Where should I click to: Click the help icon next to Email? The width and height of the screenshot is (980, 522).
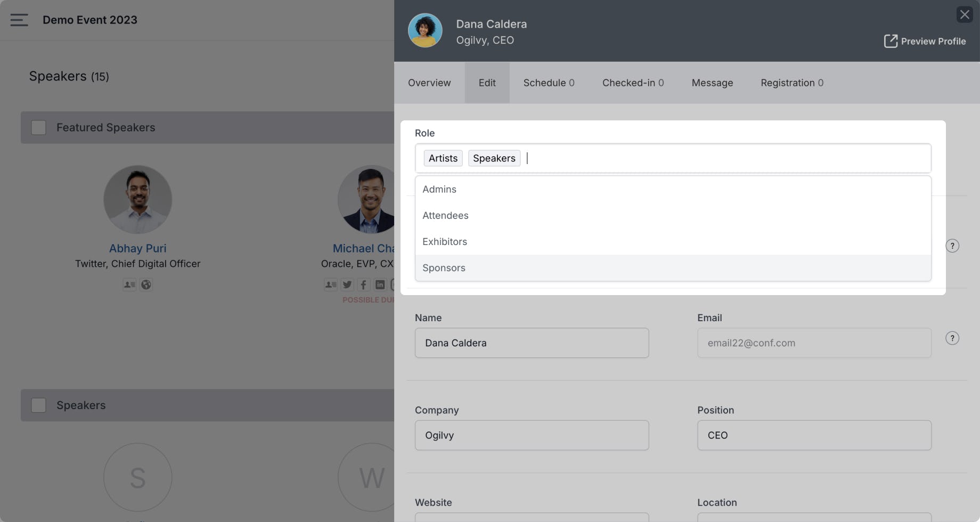(x=952, y=338)
